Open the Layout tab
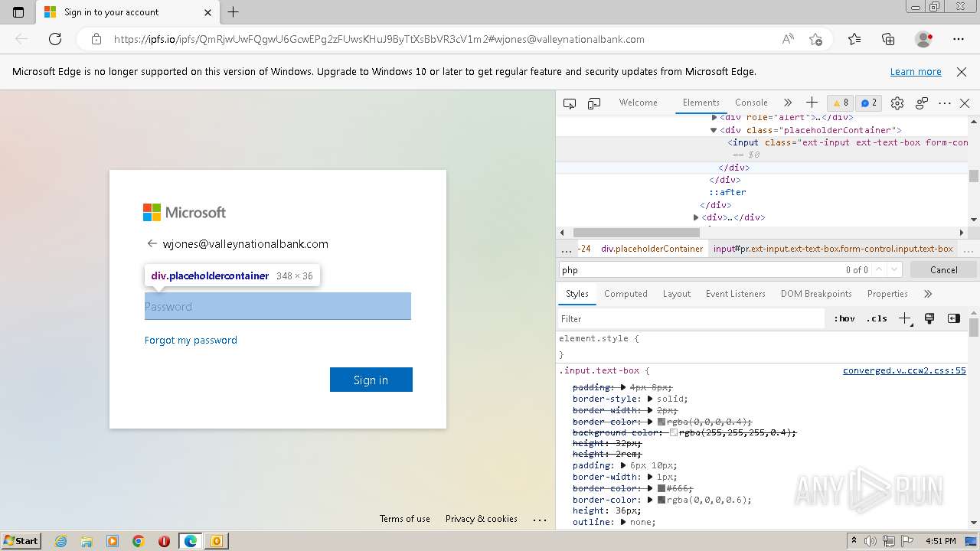This screenshot has width=980, height=551. (677, 294)
